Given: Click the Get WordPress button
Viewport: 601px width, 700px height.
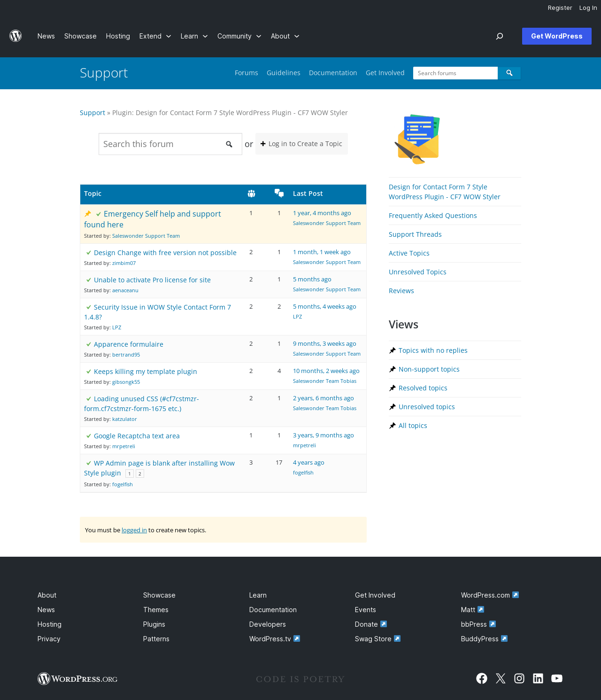Looking at the screenshot, I should click(557, 36).
